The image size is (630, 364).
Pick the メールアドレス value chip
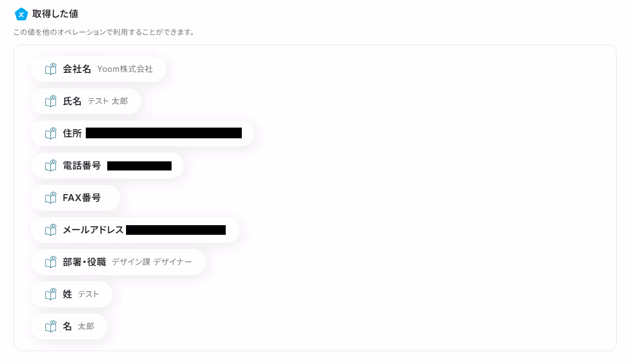[135, 230]
